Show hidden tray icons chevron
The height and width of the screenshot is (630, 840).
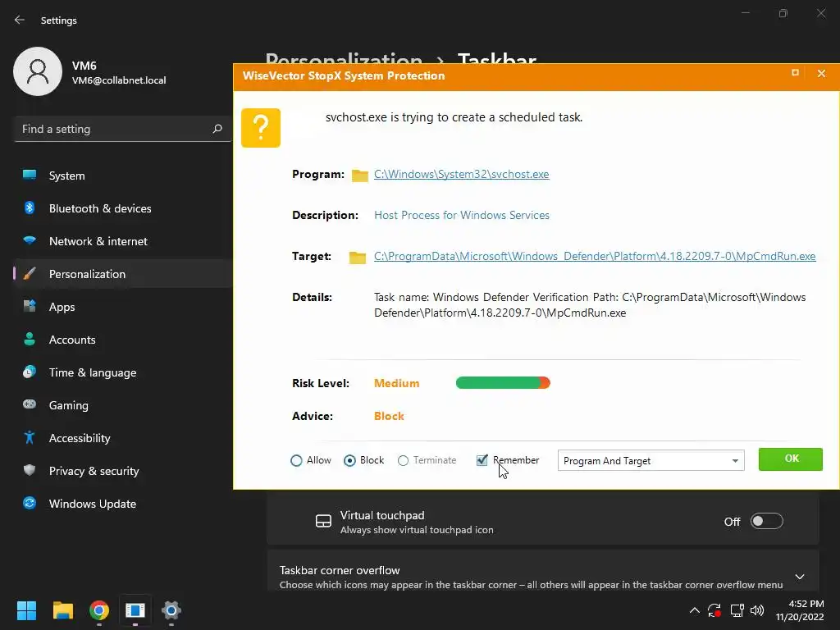pos(694,610)
